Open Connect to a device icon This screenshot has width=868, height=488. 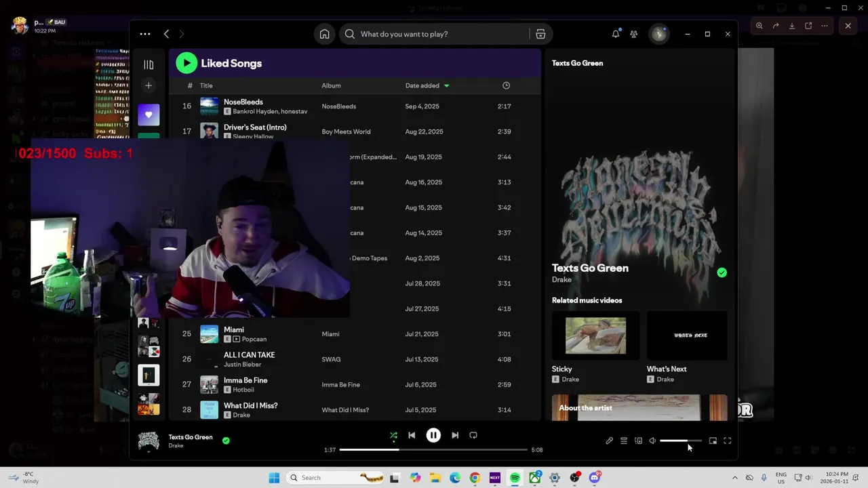pos(638,441)
